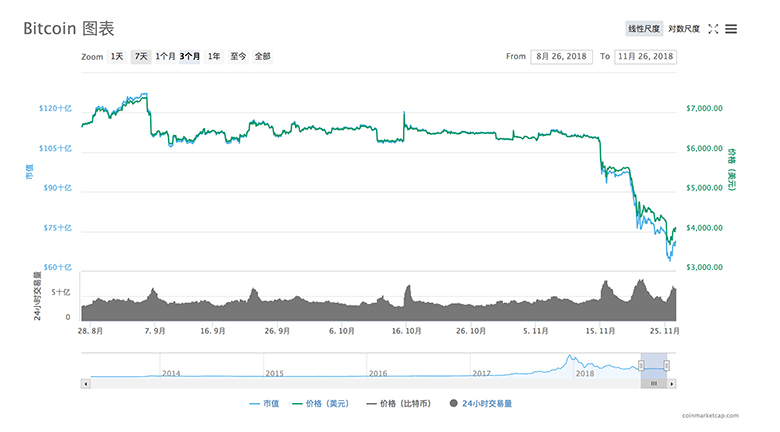Grab the right navigator range handle

point(667,366)
